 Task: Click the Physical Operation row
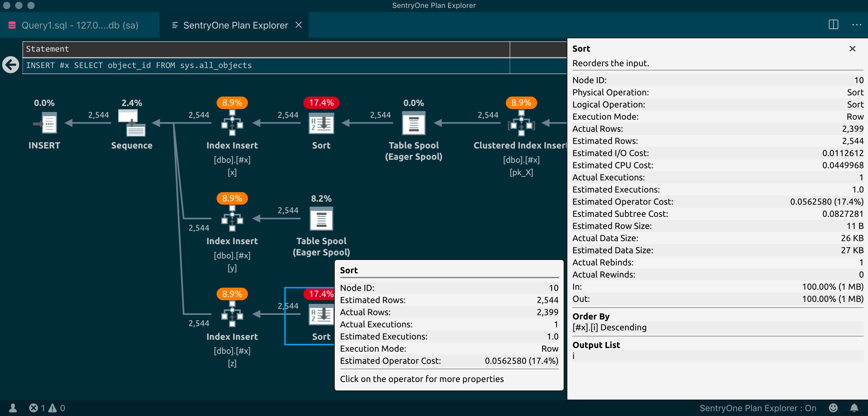(718, 92)
